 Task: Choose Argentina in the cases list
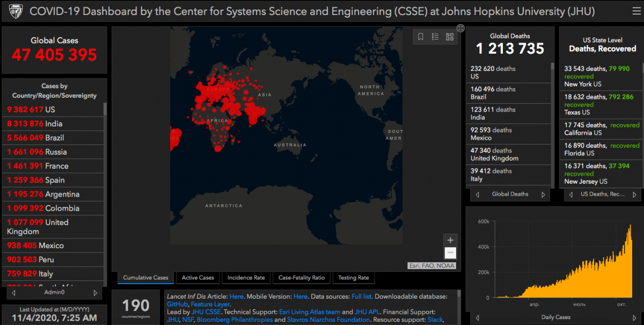pyautogui.click(x=54, y=194)
